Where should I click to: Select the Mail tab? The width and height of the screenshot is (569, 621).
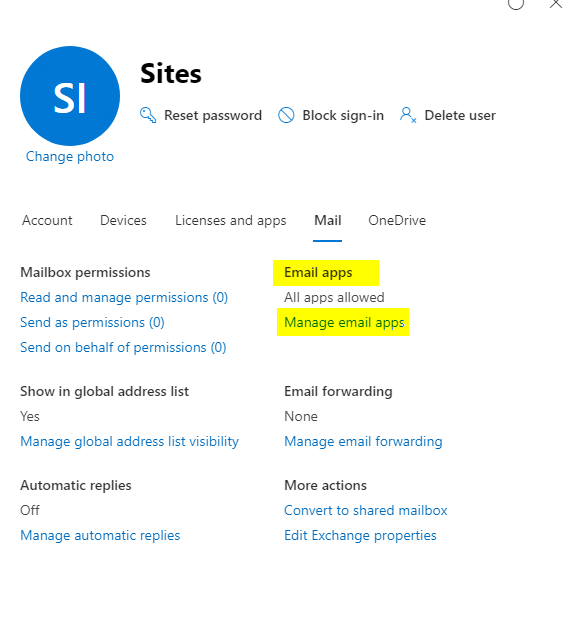coord(327,220)
